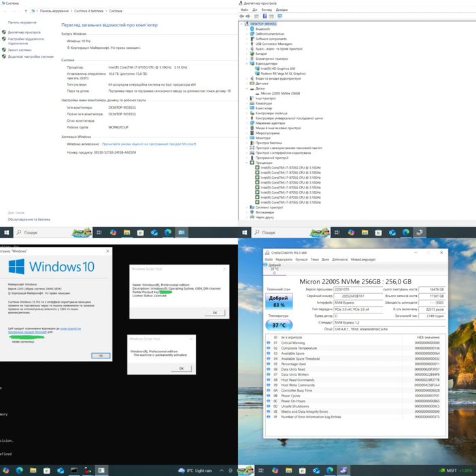Click the Монітори display icon in device tree
The height and width of the screenshot is (476, 476).
tap(252, 138)
